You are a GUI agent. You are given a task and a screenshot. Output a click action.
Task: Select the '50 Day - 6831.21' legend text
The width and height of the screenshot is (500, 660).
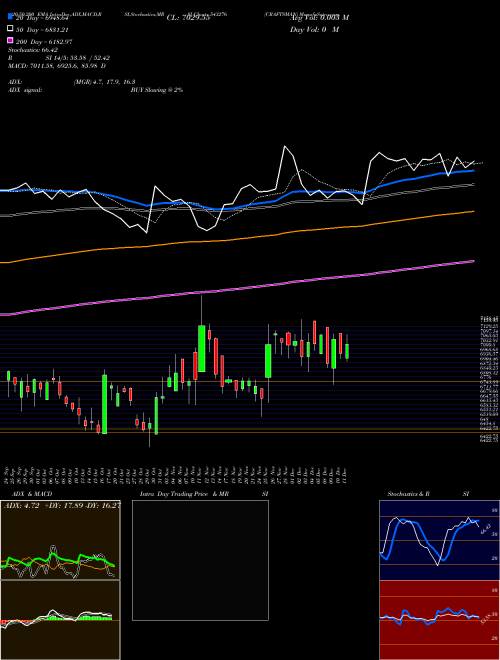[x=42, y=30]
